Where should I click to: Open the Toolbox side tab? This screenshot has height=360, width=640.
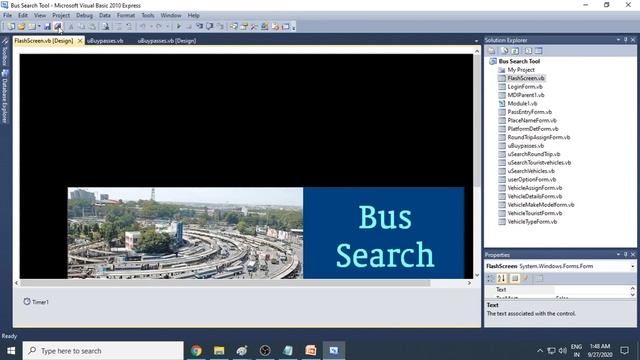point(5,52)
